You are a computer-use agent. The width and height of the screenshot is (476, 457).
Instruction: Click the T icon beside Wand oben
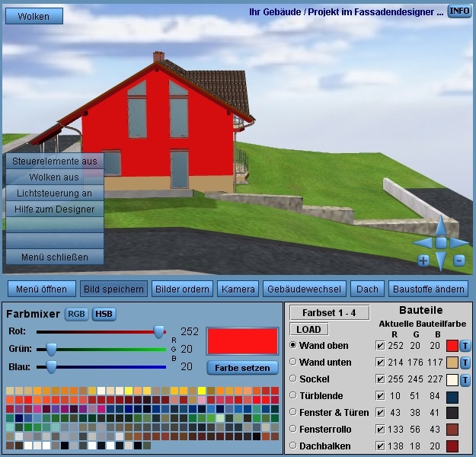[x=465, y=346]
